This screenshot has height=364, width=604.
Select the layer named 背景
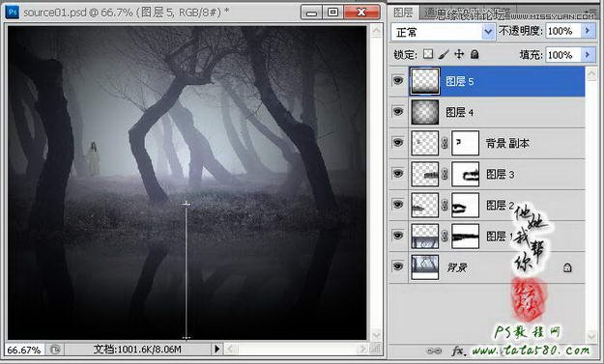coord(457,267)
